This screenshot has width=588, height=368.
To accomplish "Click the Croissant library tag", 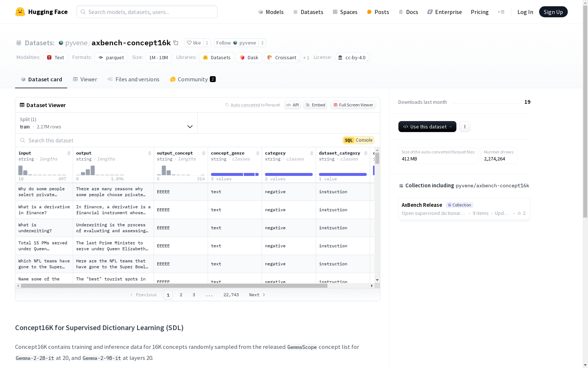I will point(282,57).
